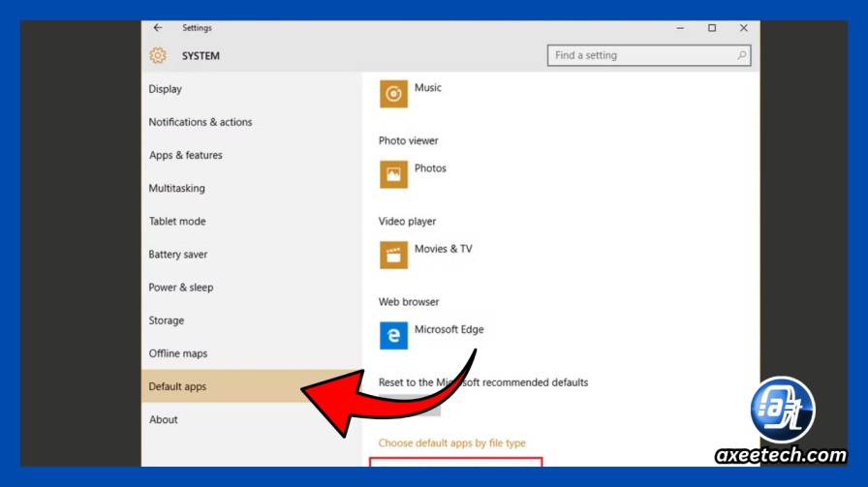This screenshot has width=868, height=487.
Task: Open Storage settings
Action: 251,320
